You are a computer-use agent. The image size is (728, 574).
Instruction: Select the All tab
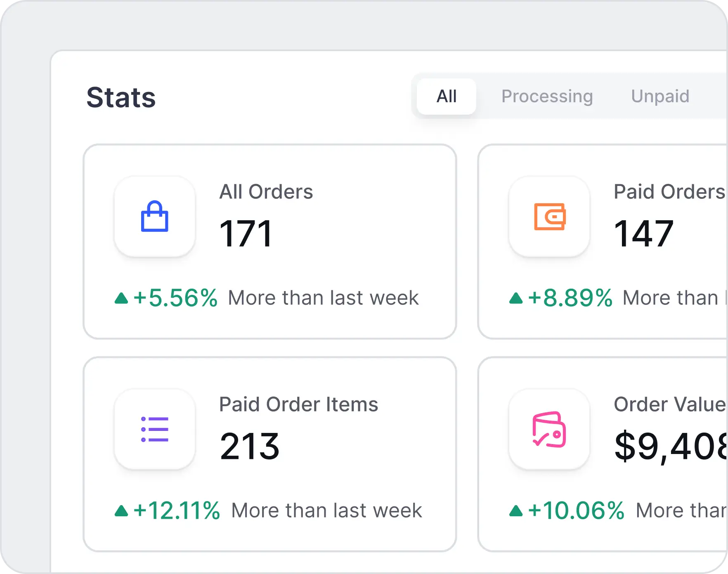447,96
